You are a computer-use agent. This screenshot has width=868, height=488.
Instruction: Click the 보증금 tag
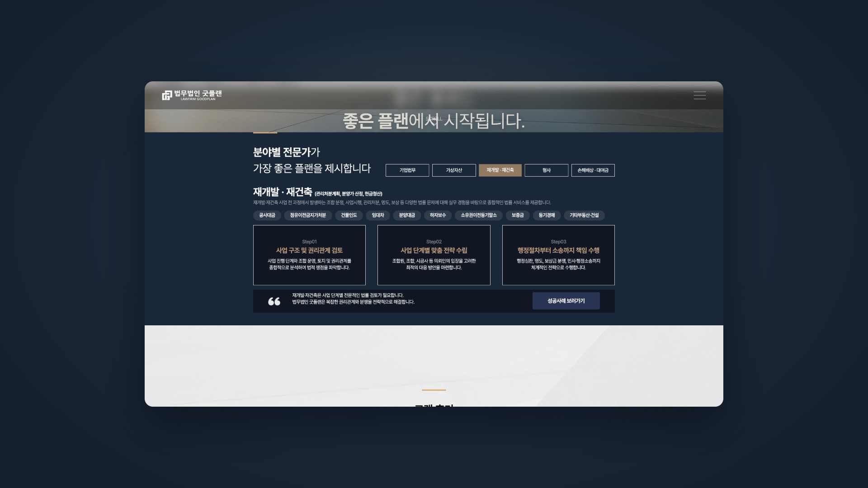pyautogui.click(x=518, y=216)
